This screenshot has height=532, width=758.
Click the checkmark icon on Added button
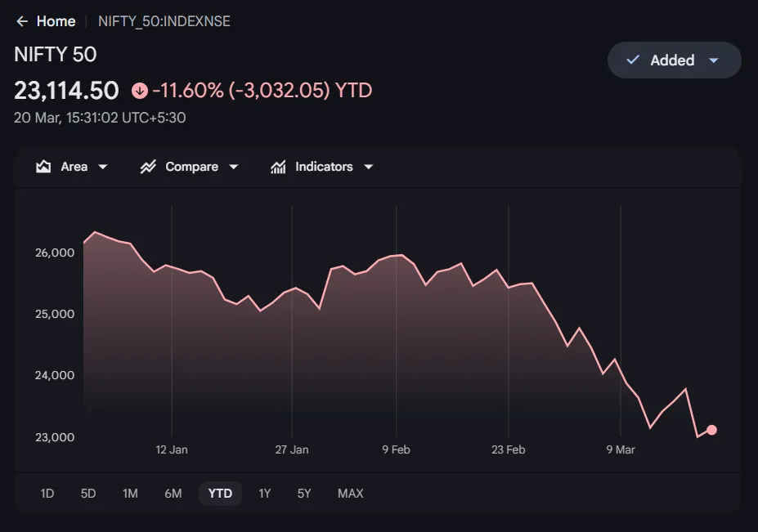point(632,60)
